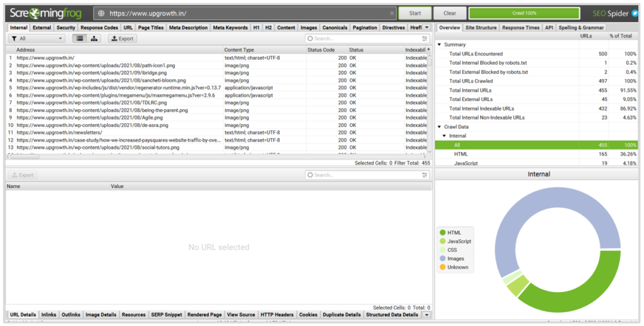Viewport: 644px width, 326px height.
Task: Open the Spelling & Grammar tab
Action: [x=581, y=28]
